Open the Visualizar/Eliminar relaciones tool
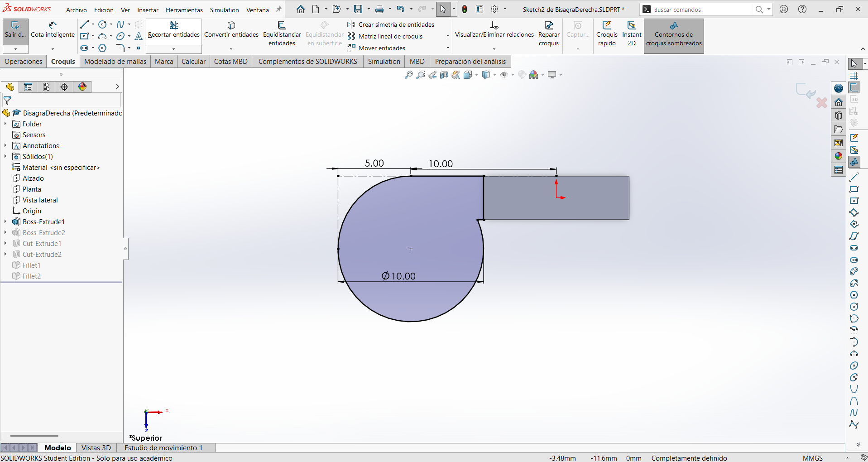The image size is (868, 462). (x=494, y=30)
